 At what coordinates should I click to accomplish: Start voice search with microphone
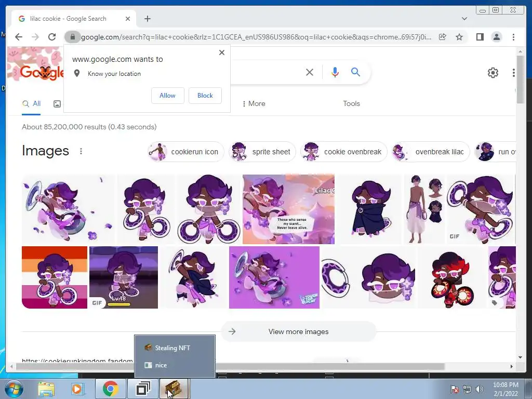(335, 72)
